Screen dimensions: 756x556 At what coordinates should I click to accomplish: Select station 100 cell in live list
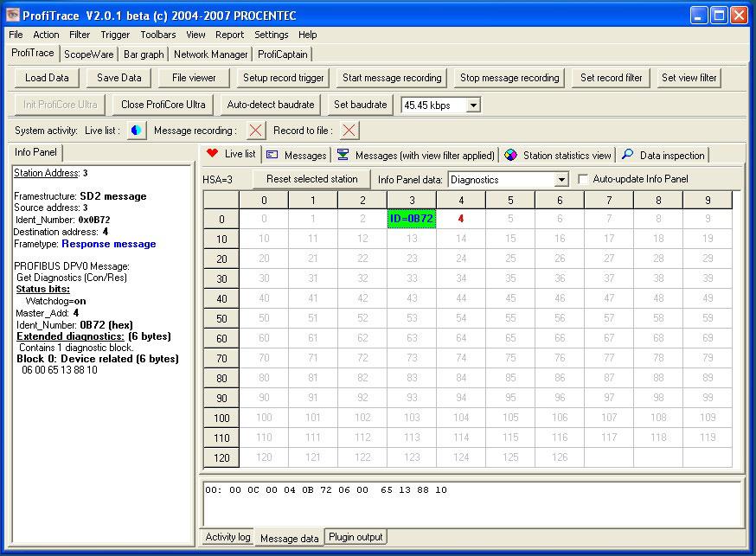[x=264, y=418]
